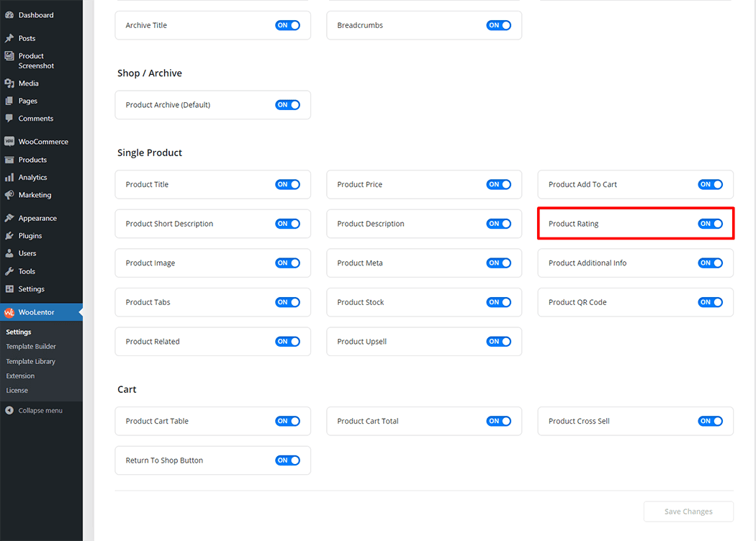Viewport: 756px width, 541px height.
Task: Collapse the admin sidebar menu
Action: pyautogui.click(x=34, y=411)
